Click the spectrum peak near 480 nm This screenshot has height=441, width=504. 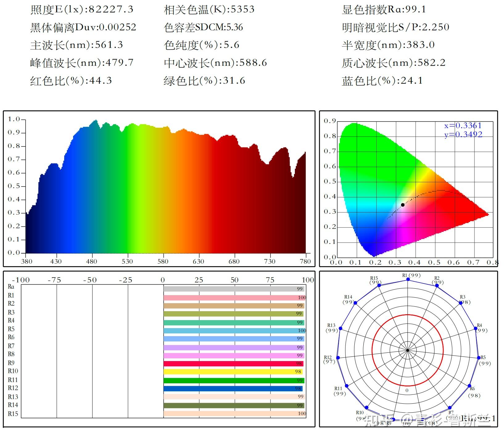pyautogui.click(x=95, y=121)
